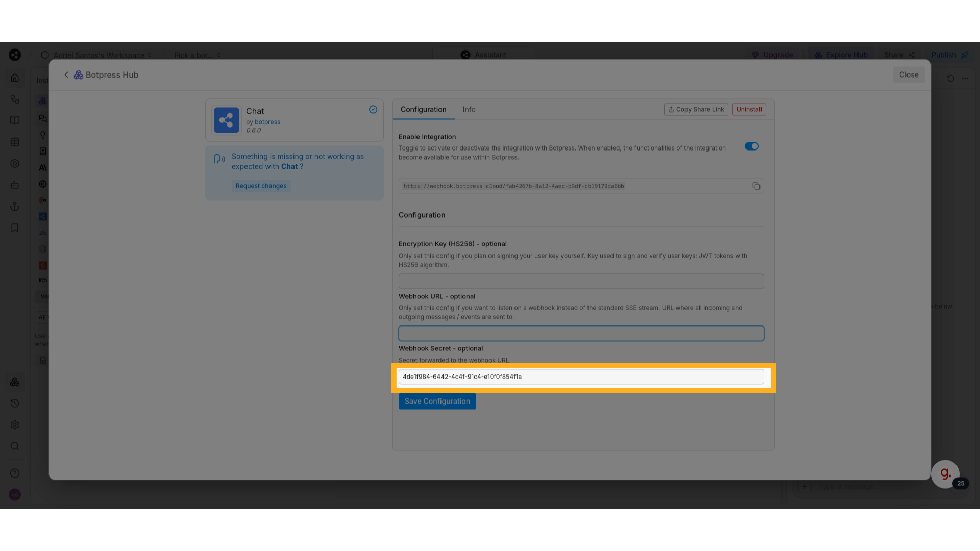
Task: Click the 'Chat' integration title
Action: coord(255,111)
